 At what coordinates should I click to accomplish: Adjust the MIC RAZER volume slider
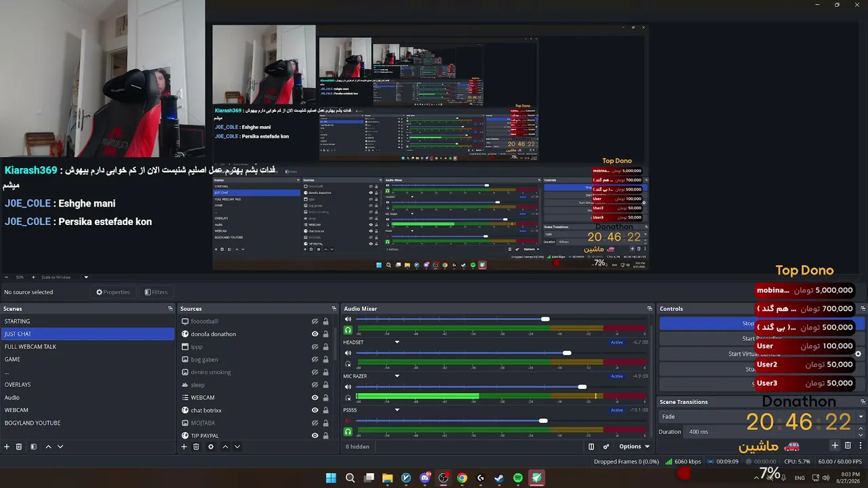(x=582, y=387)
